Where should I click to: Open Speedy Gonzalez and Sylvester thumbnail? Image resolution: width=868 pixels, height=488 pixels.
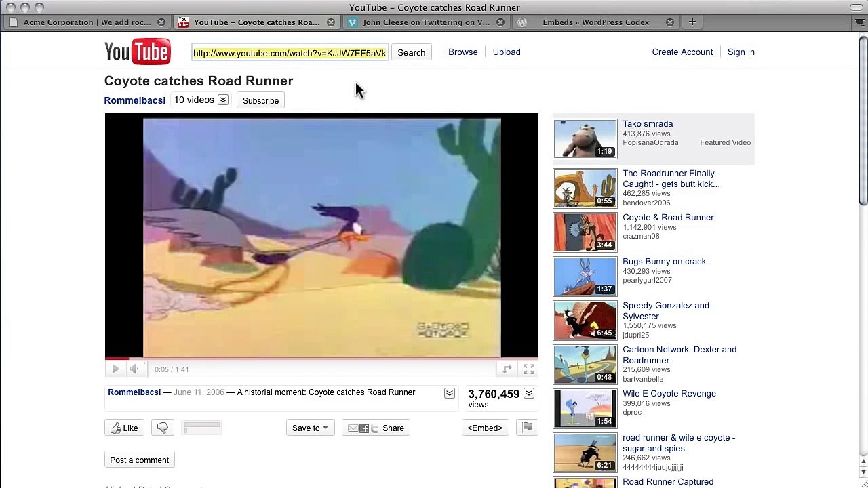585,321
